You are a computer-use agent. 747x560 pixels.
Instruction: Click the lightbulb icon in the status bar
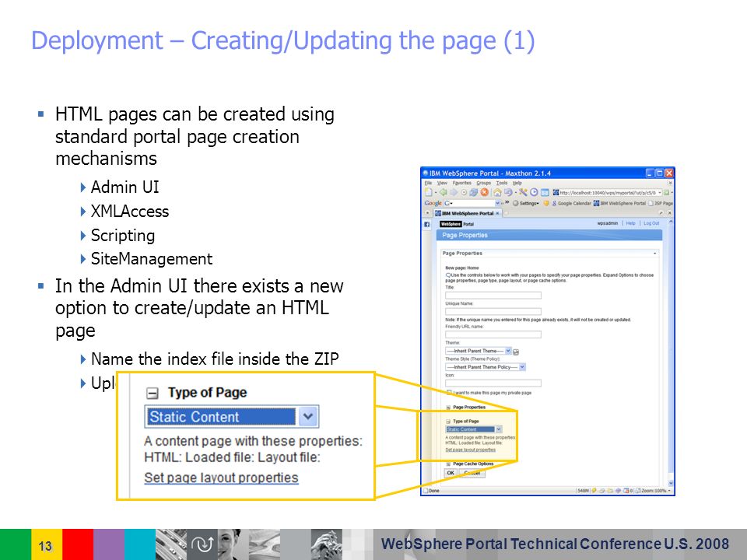pos(594,491)
